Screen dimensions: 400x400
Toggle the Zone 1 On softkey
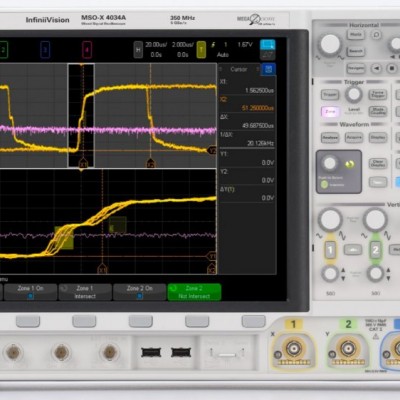[30, 292]
